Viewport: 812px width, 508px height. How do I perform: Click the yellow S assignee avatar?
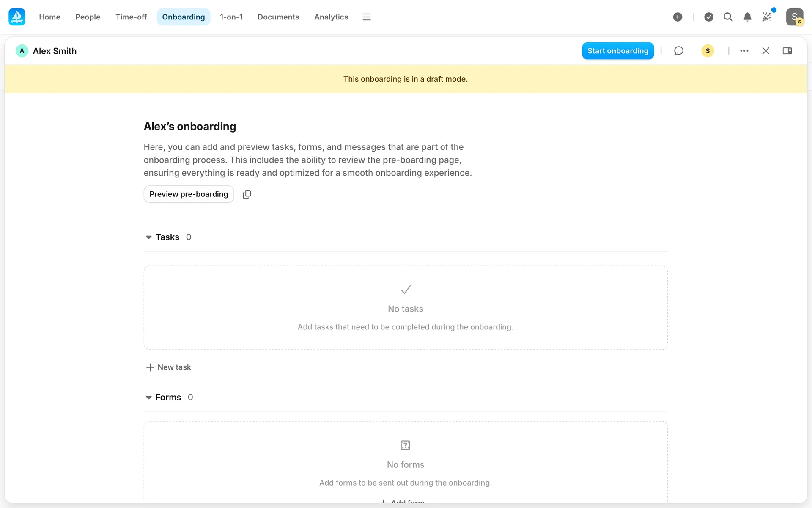(708, 51)
